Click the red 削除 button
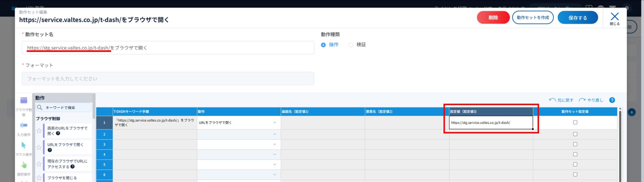 tap(493, 17)
